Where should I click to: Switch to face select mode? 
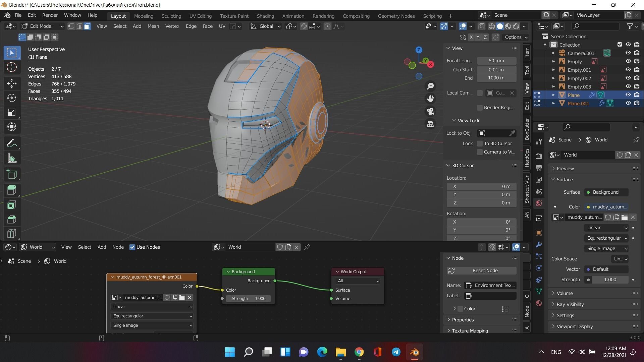point(87,26)
